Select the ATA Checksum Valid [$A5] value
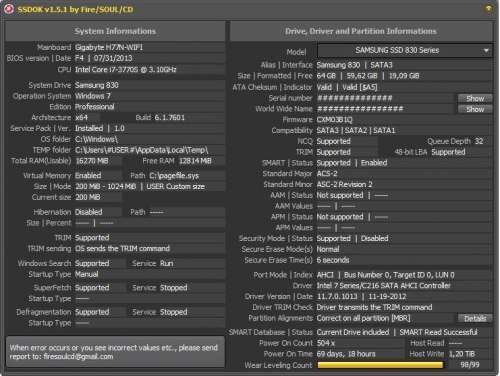Image resolution: width=500 pixels, height=376 pixels. (x=360, y=87)
